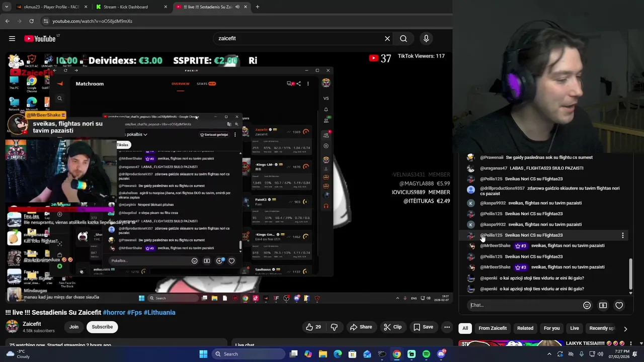The height and width of the screenshot is (362, 644).
Task: Open Windows Start menu
Action: (203, 354)
